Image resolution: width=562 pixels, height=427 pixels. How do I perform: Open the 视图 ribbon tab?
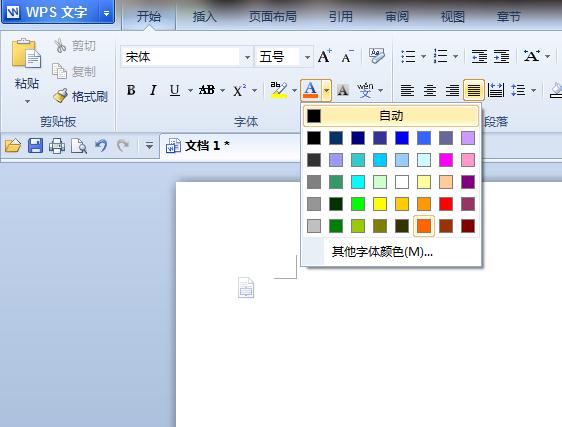pyautogui.click(x=453, y=16)
